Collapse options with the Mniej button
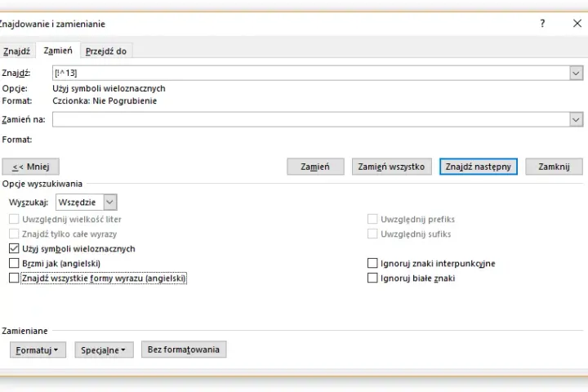The width and height of the screenshot is (588, 392). 31,167
